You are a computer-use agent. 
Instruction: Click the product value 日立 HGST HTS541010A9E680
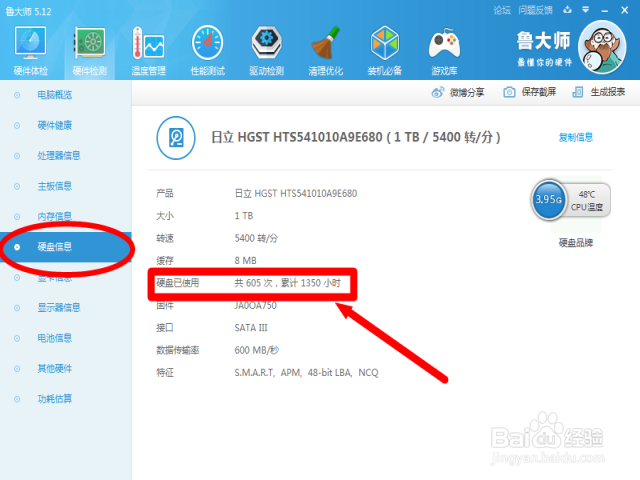point(296,193)
